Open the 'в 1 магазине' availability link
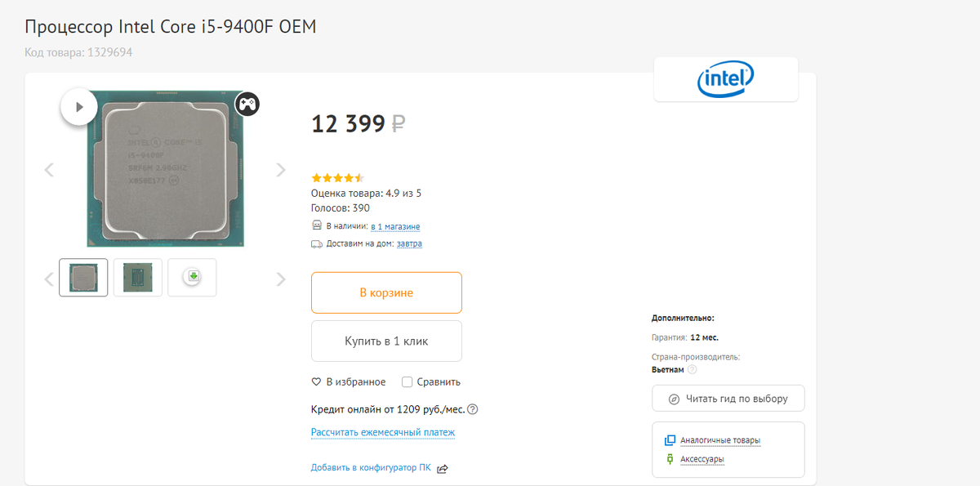The image size is (980, 486). 395,226
